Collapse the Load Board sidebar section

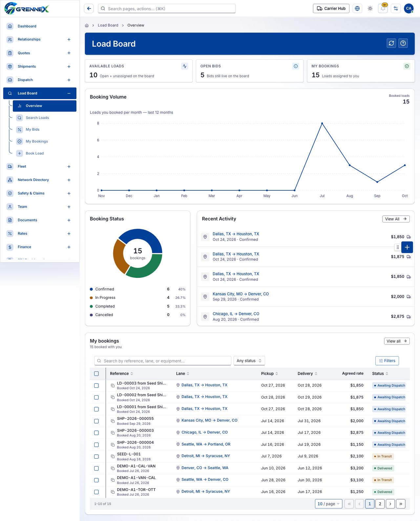(x=69, y=94)
